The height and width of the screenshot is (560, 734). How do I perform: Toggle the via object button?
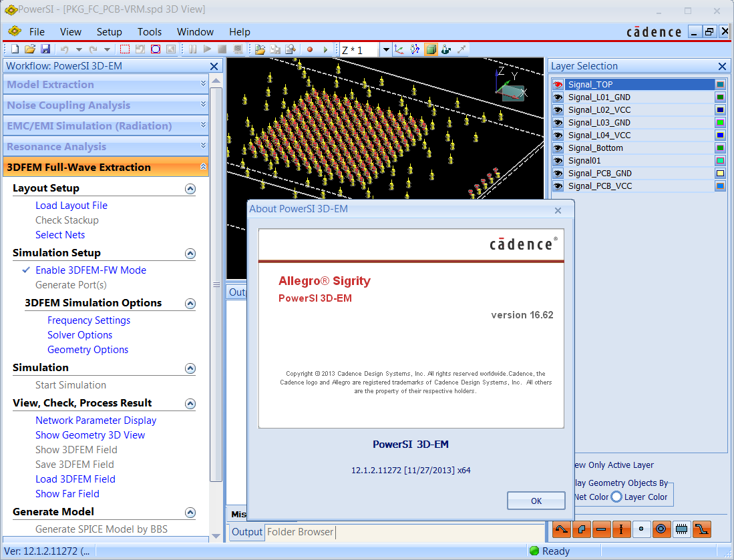point(621,529)
